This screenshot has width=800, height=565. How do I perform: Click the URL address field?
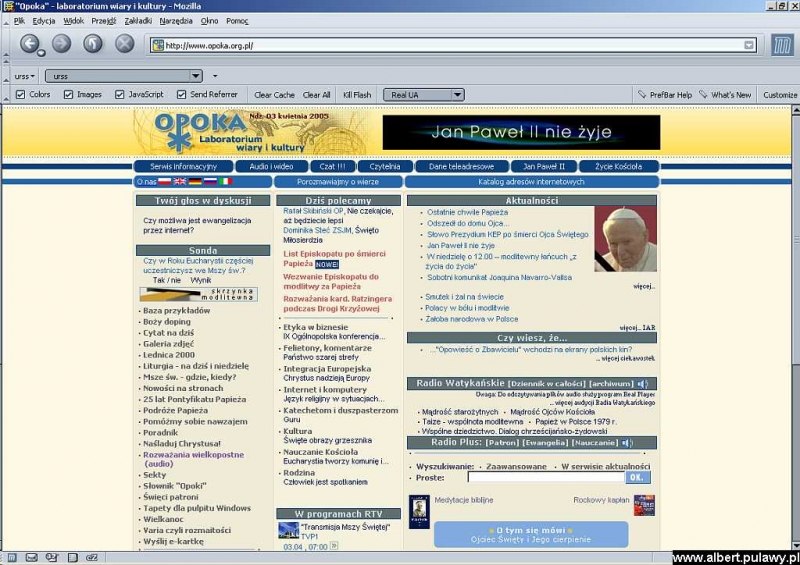(x=452, y=45)
